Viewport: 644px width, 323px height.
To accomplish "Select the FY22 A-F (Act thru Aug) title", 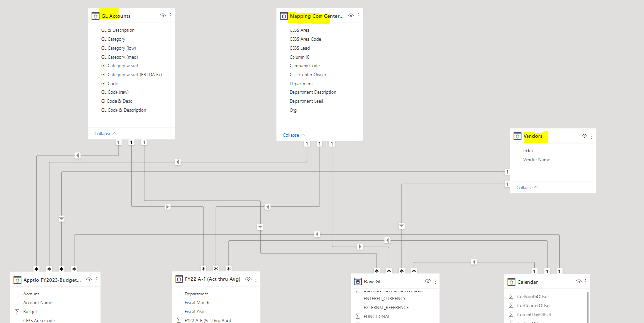I will 212,279.
